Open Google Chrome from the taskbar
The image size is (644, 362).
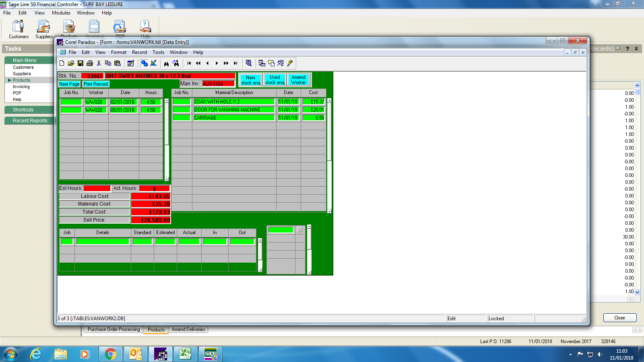110,354
